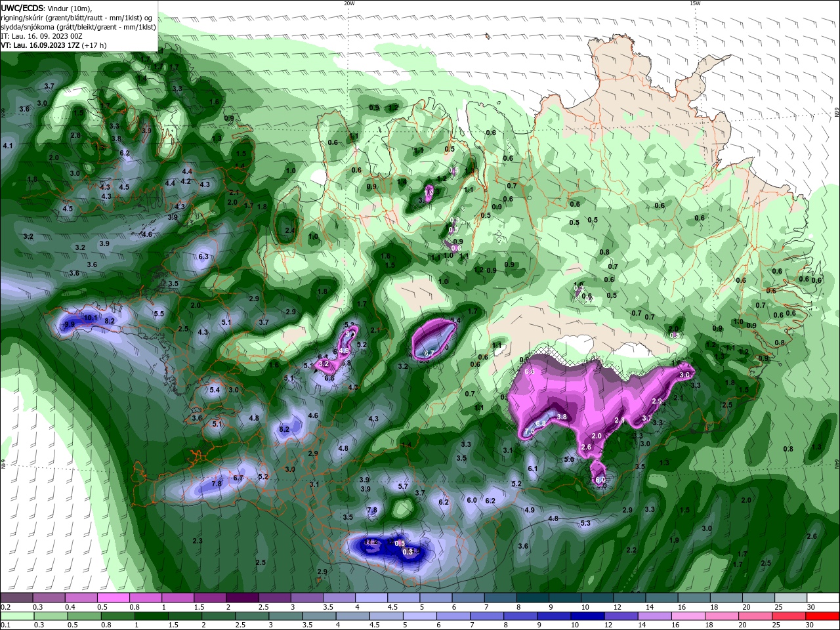The image size is (840, 630).
Task: Click the bright pink 0.5–0.8 swatch in upper legend row
Action: click(113, 598)
